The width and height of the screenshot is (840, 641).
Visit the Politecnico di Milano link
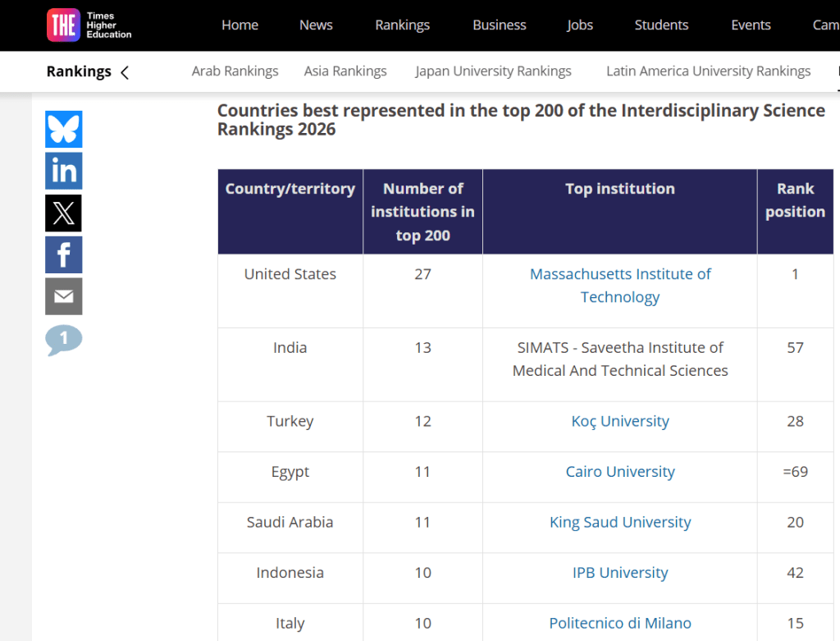tap(620, 623)
